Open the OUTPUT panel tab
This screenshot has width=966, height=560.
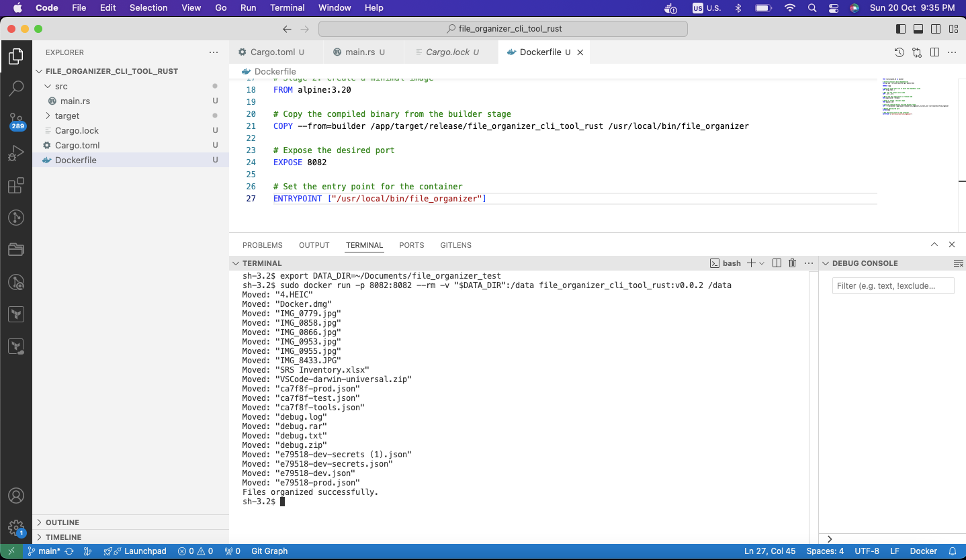314,245
